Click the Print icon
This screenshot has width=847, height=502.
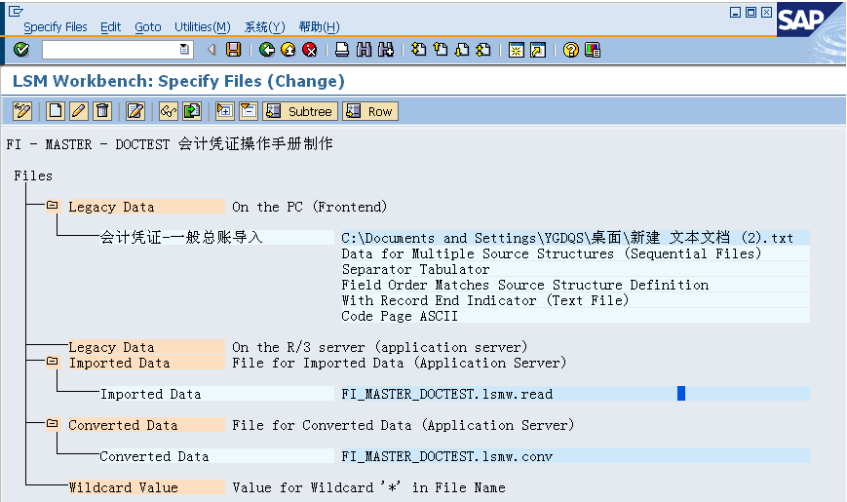pyautogui.click(x=342, y=50)
